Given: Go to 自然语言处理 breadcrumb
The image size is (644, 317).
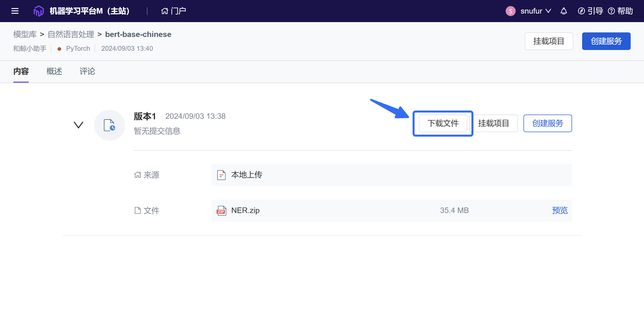Looking at the screenshot, I should [x=71, y=34].
